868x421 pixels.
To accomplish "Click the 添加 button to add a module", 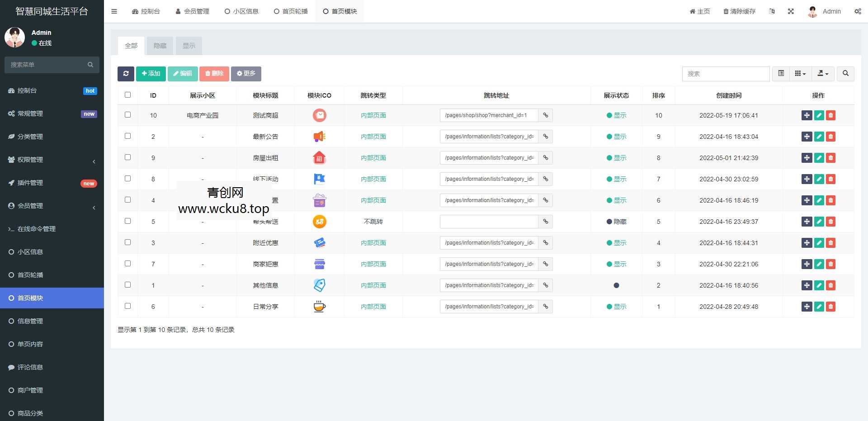I will [151, 74].
